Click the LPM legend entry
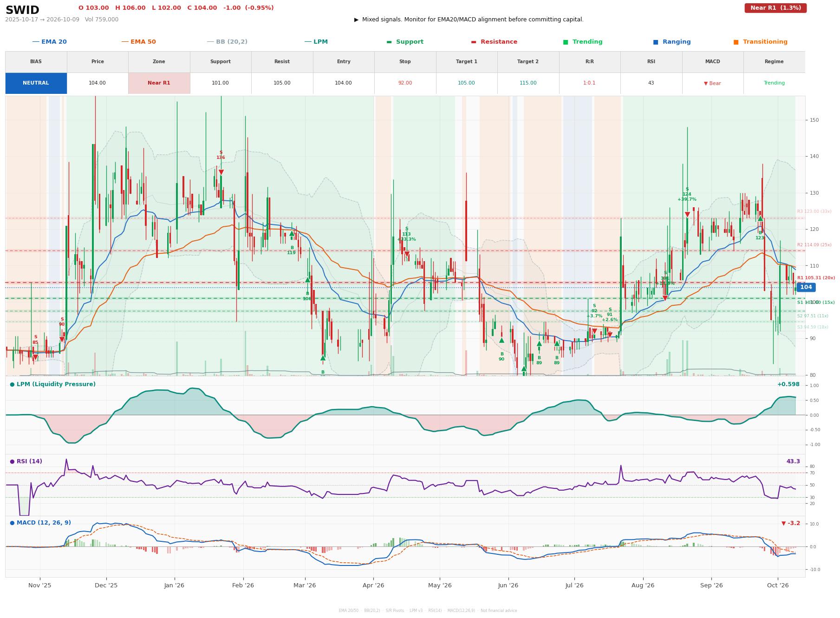The width and height of the screenshot is (840, 618). 316,42
